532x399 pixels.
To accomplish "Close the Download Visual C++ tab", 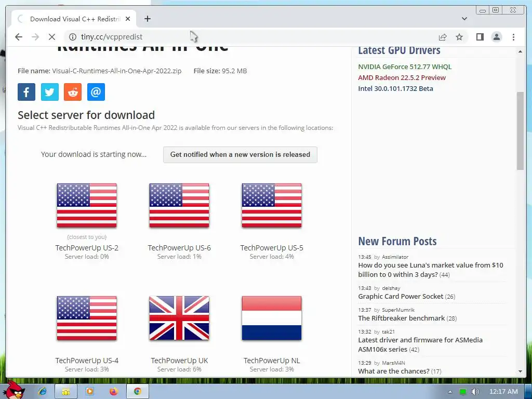I will coord(128,19).
